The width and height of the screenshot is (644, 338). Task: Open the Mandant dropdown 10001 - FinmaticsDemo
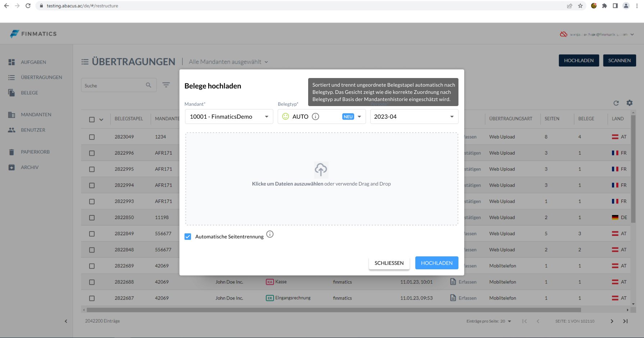tap(229, 117)
